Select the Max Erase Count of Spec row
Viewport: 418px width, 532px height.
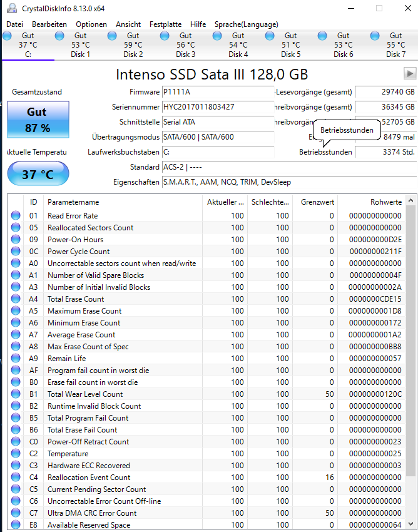click(206, 346)
